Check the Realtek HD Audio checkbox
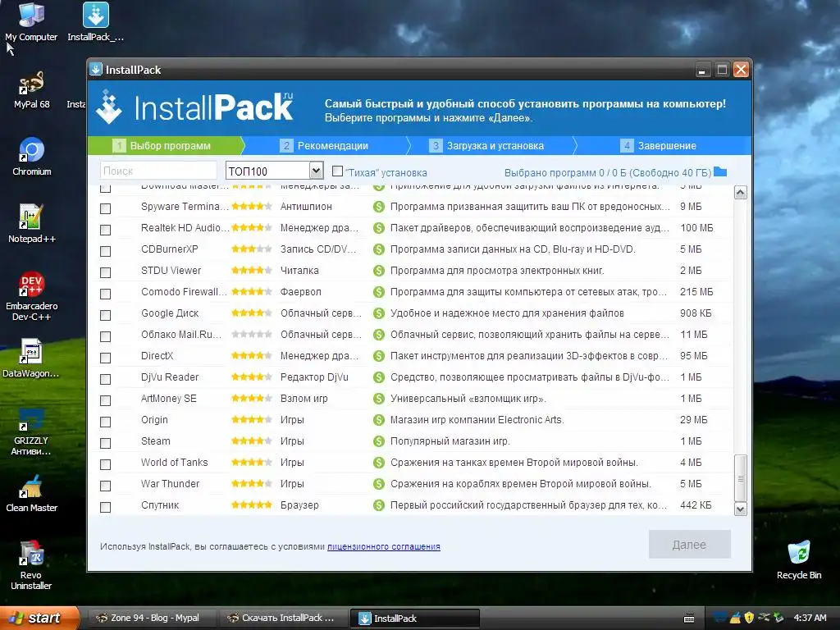Screen dimensions: 840x630 (x=106, y=230)
